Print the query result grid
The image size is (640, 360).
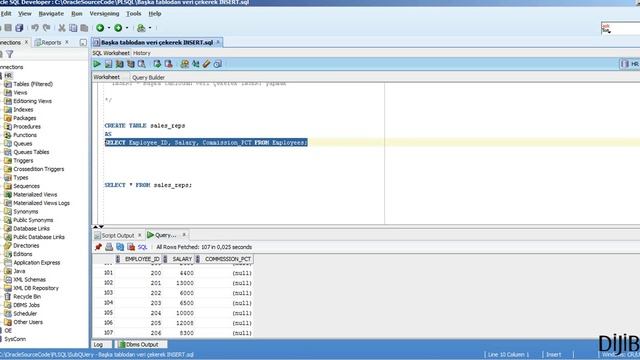[x=109, y=247]
